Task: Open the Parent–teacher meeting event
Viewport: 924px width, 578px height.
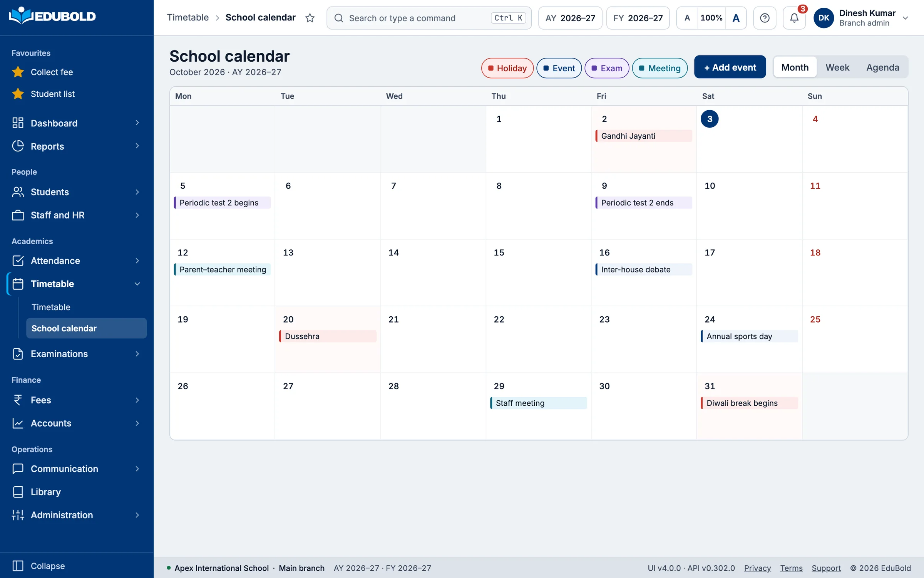Action: coord(222,270)
